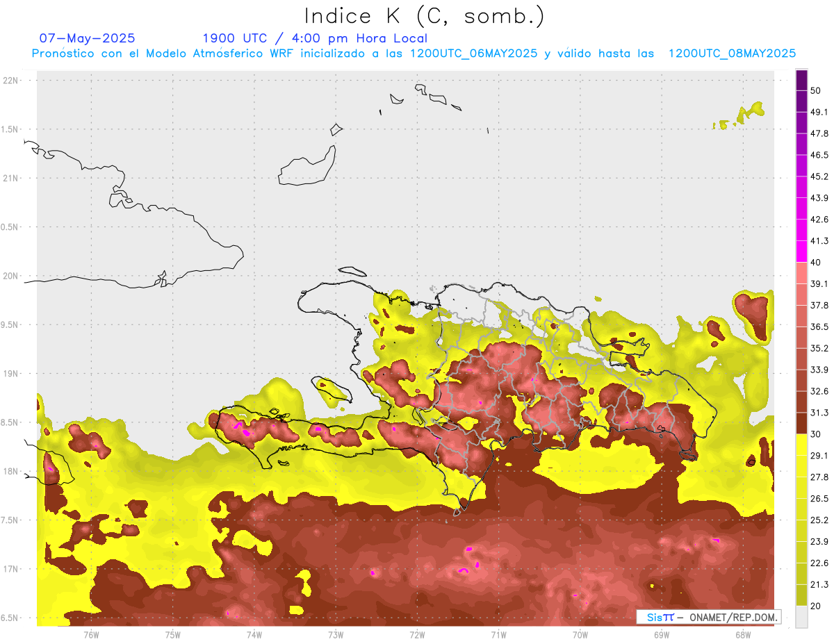Click the '29.1' color scale value
Image resolution: width=834 pixels, height=644 pixels.
click(x=819, y=455)
